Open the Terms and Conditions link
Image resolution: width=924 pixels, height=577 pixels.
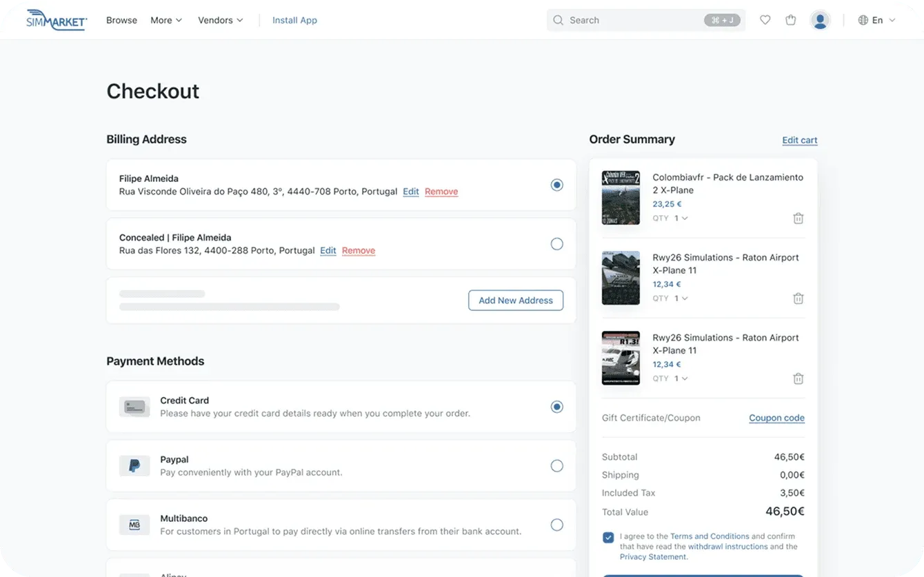pos(710,536)
